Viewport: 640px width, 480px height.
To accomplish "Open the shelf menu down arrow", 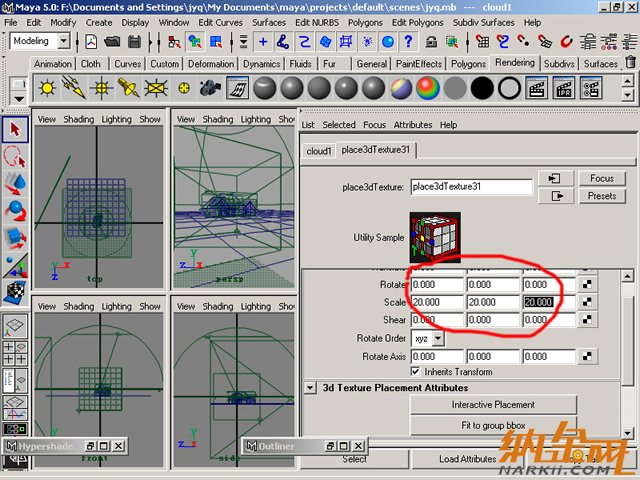I will tap(19, 98).
